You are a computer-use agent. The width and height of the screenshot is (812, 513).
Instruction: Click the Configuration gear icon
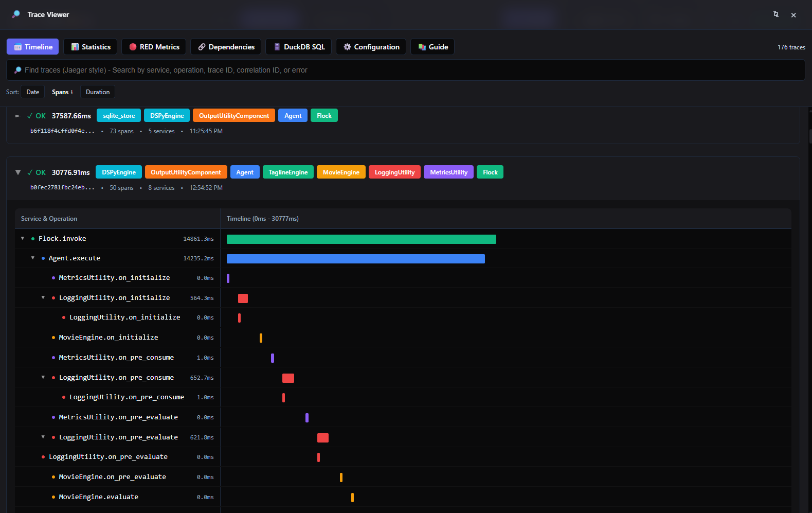[347, 47]
